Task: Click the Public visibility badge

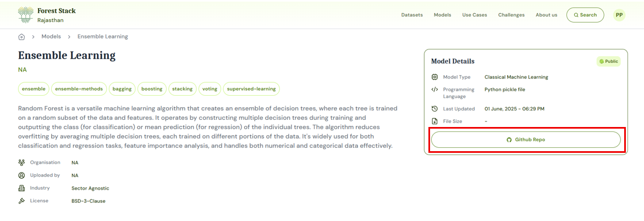Action: tap(608, 62)
